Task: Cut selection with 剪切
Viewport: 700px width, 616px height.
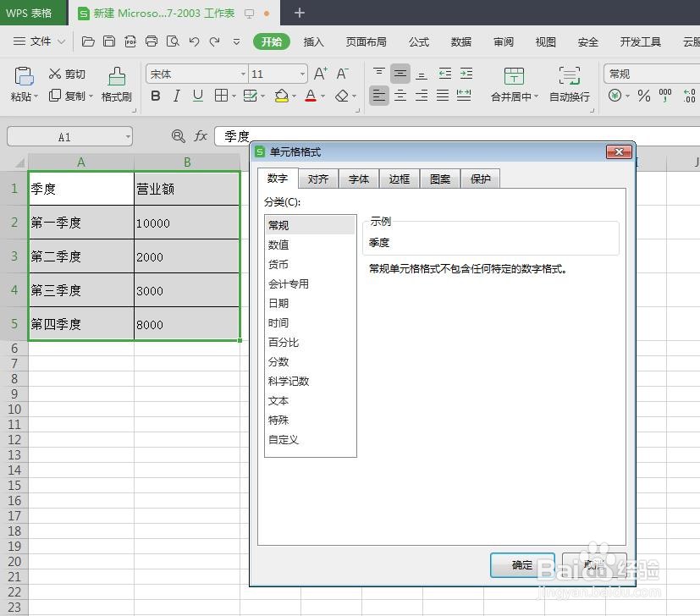Action: (67, 74)
